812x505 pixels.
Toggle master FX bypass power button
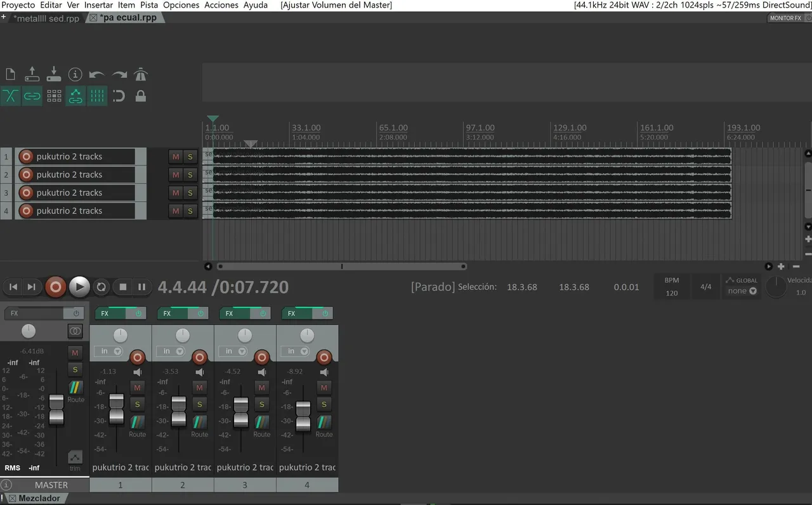(x=76, y=313)
